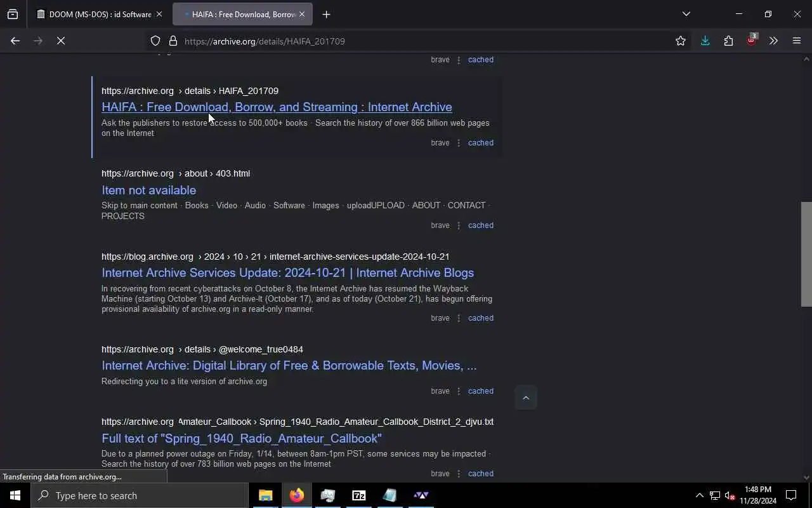
Task: Open options menu for Radio Amateur Callbook result
Action: (x=459, y=474)
